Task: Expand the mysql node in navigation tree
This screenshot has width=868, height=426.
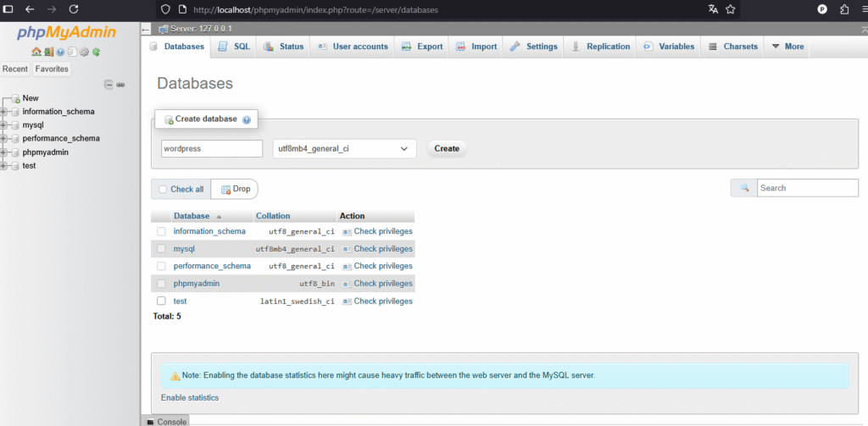Action: [4, 125]
